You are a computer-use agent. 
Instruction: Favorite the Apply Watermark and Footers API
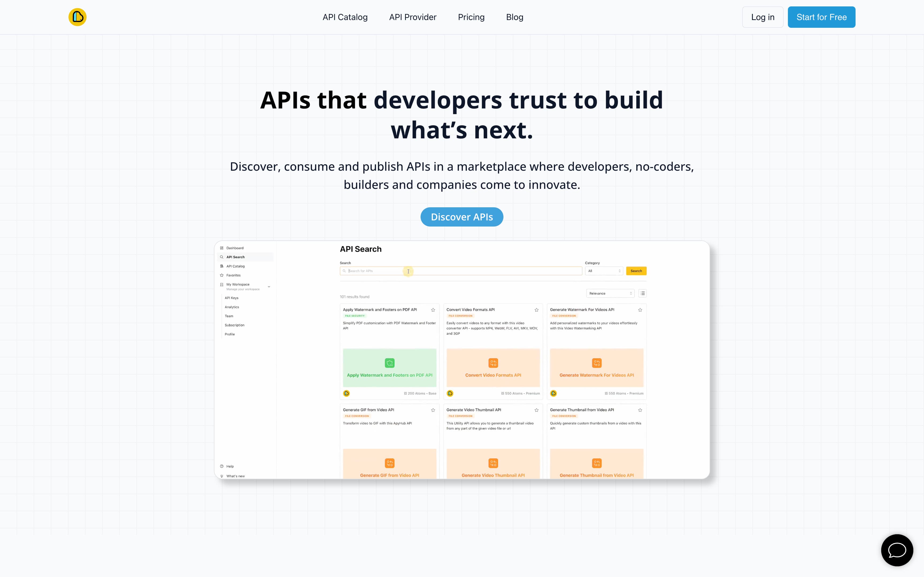tap(433, 310)
